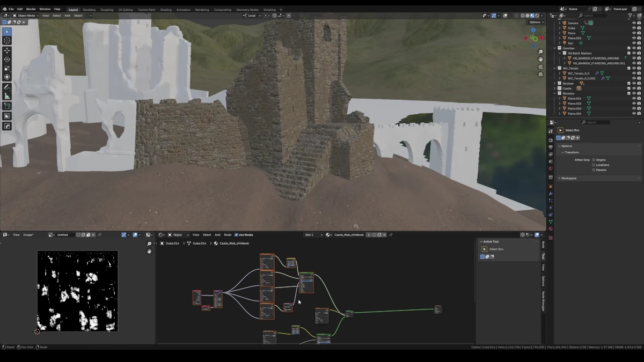Select the Select Box tool in viewport toolbar

click(x=7, y=32)
